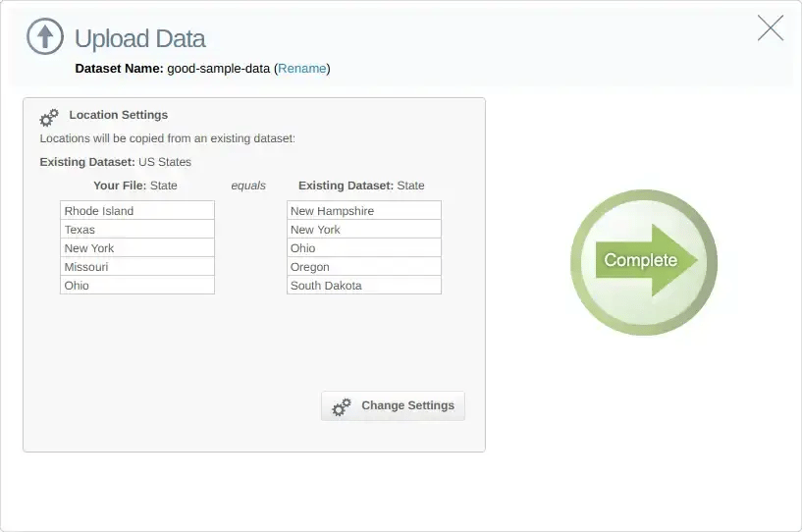Click the Location Settings heading

click(118, 115)
